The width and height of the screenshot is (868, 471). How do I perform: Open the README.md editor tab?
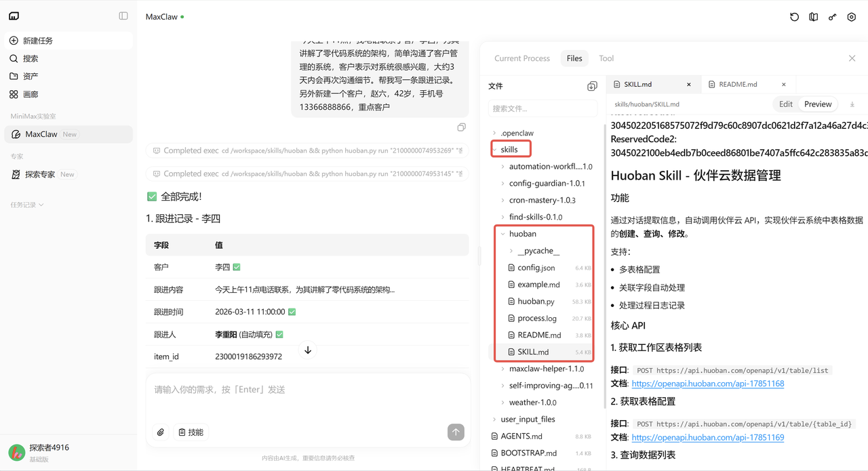pyautogui.click(x=738, y=85)
